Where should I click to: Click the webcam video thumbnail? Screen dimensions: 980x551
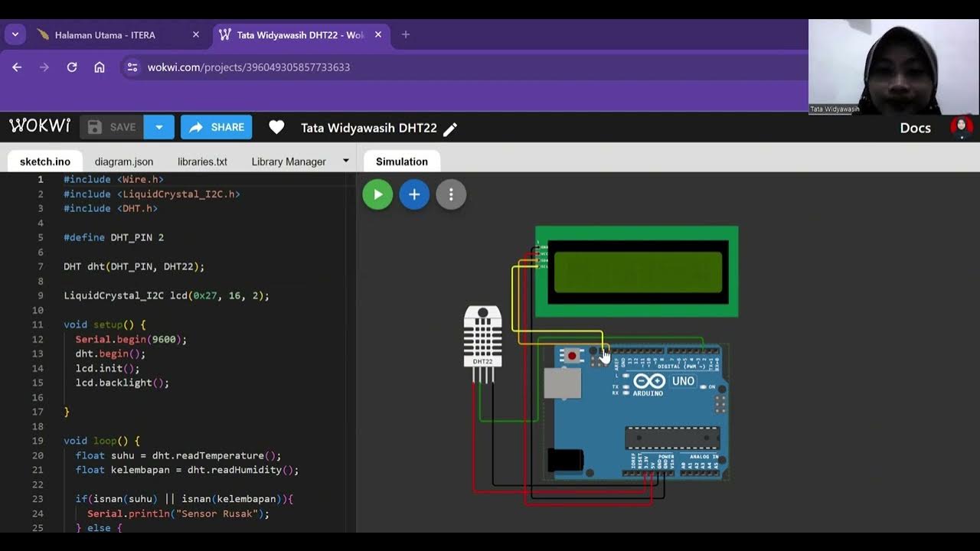893,67
